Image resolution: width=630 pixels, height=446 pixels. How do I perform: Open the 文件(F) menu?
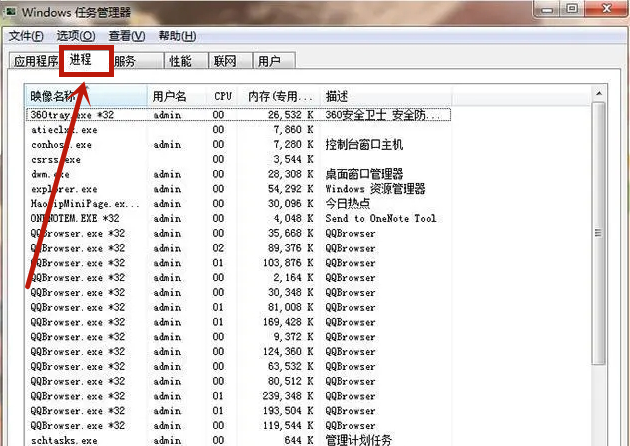[x=26, y=36]
